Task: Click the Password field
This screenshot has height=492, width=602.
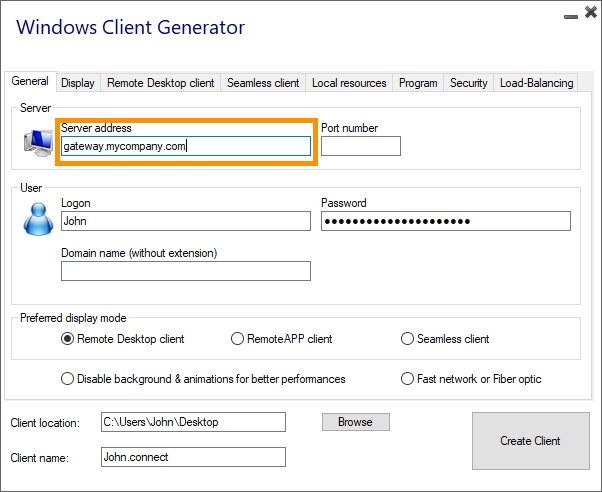Action: tap(445, 221)
